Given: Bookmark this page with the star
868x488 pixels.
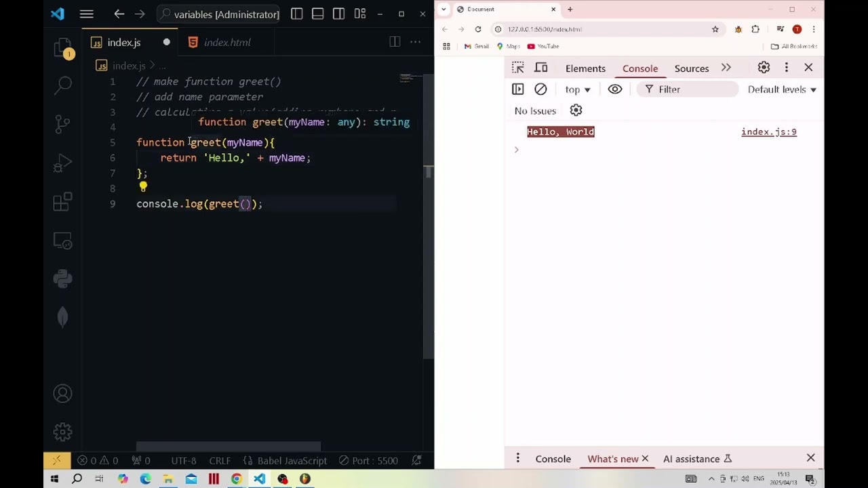Looking at the screenshot, I should pos(715,29).
